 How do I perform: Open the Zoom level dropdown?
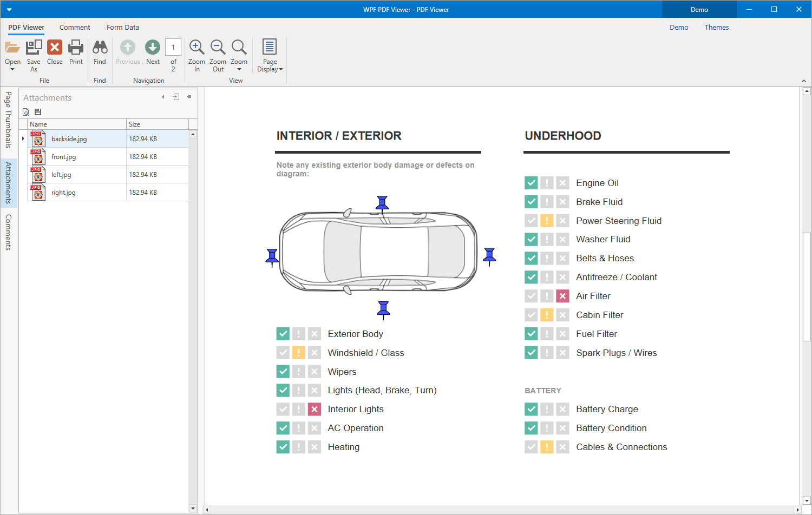239,69
